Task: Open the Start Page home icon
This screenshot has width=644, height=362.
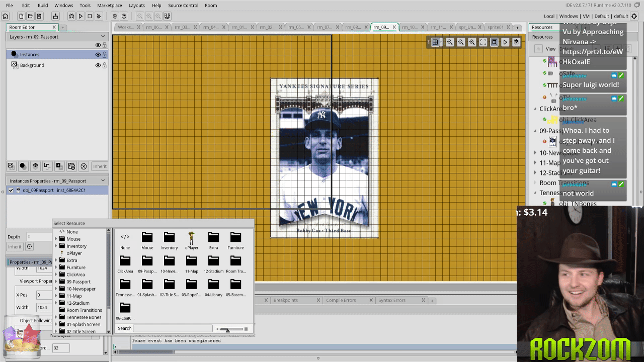Action: 6,16
